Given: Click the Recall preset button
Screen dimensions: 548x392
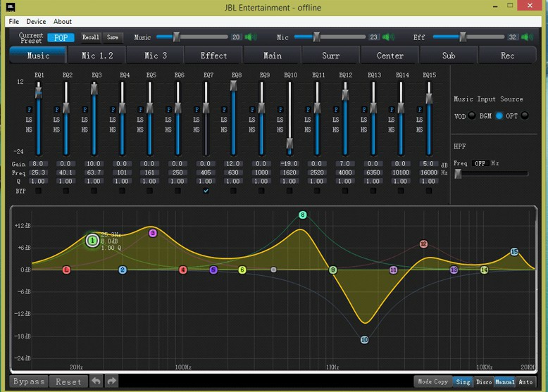Looking at the screenshot, I should click(x=91, y=37).
